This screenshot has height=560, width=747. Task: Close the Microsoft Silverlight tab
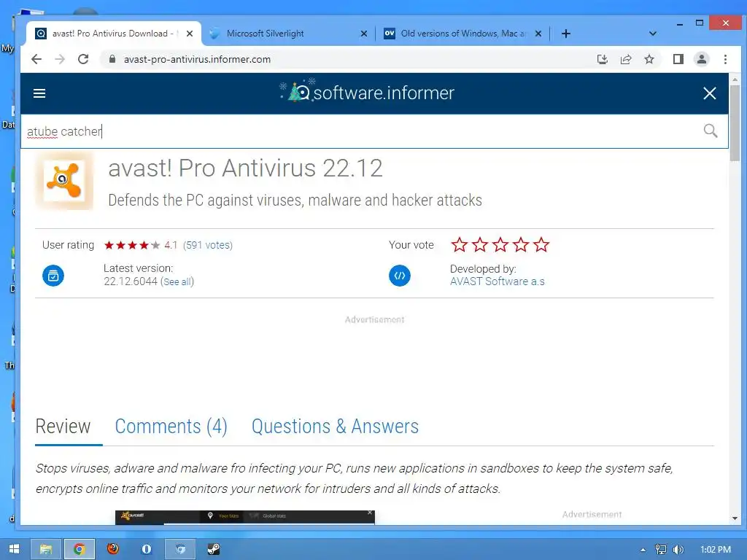tap(364, 34)
